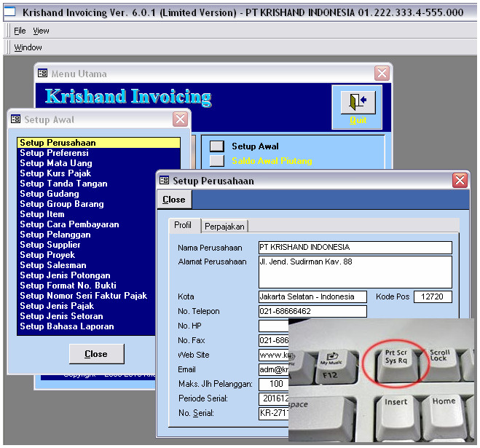Open the View menu
The image size is (480, 448).
click(x=41, y=31)
